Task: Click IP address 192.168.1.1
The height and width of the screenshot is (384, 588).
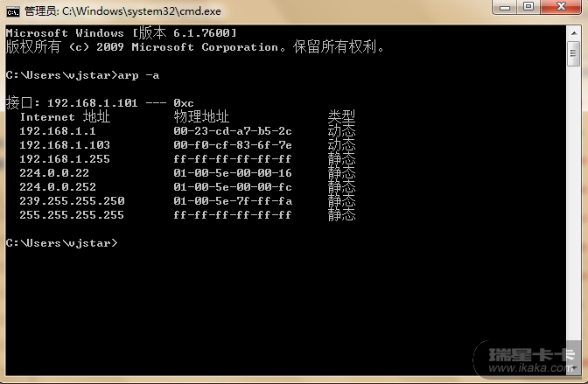Action: click(58, 131)
